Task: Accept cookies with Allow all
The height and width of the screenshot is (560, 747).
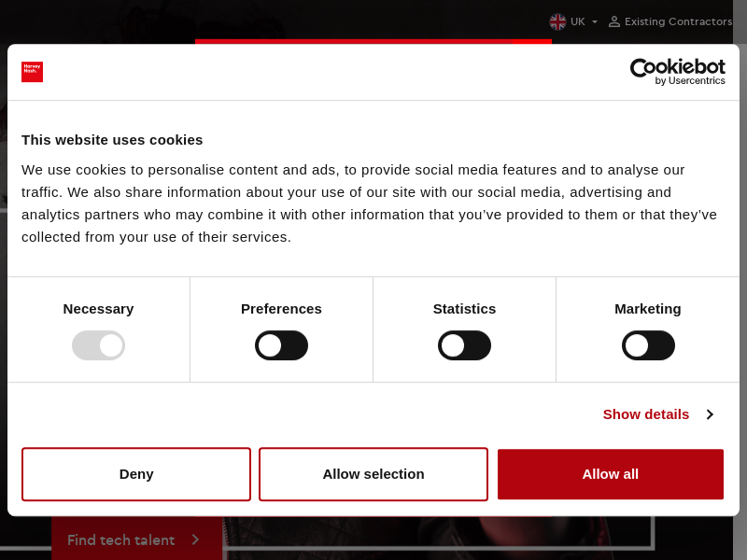Action: 611,474
